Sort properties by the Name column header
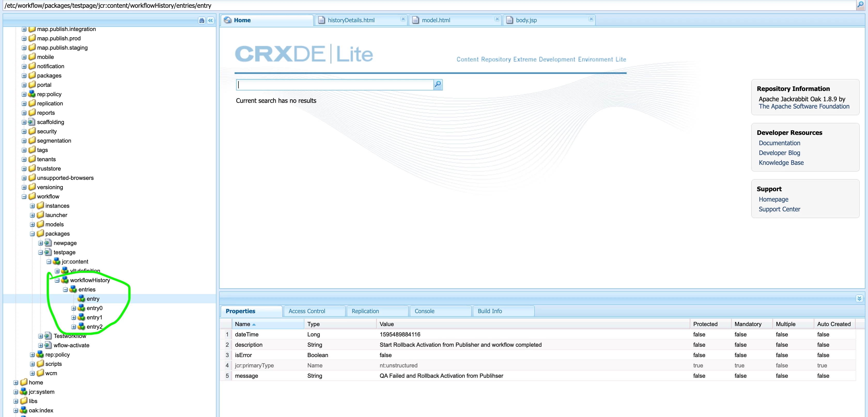 coord(243,324)
